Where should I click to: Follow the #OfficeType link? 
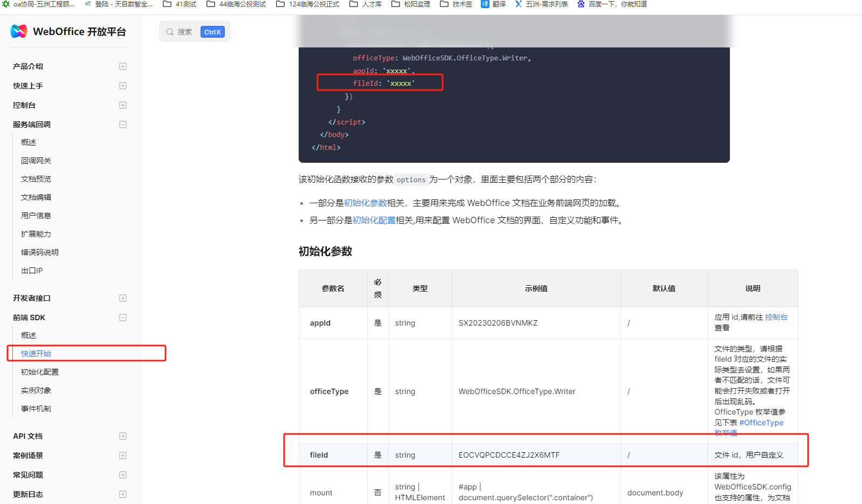(x=761, y=423)
